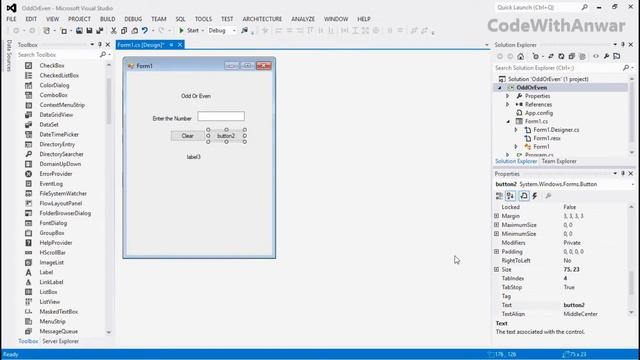The width and height of the screenshot is (640, 360).
Task: Toggle auto-hide pin on Solution Explorer
Action: (x=623, y=44)
